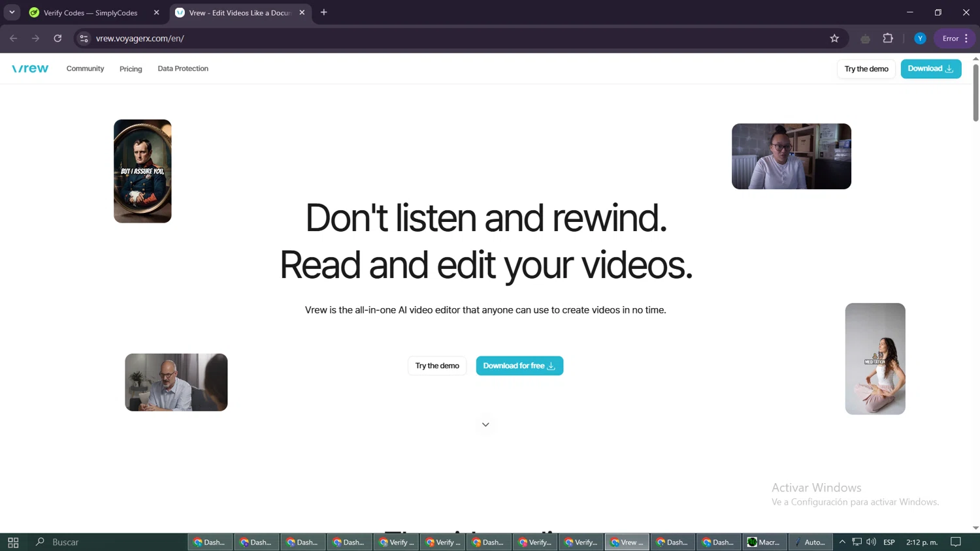Click the header Try the demo button
This screenshot has width=980, height=551.
(x=866, y=69)
